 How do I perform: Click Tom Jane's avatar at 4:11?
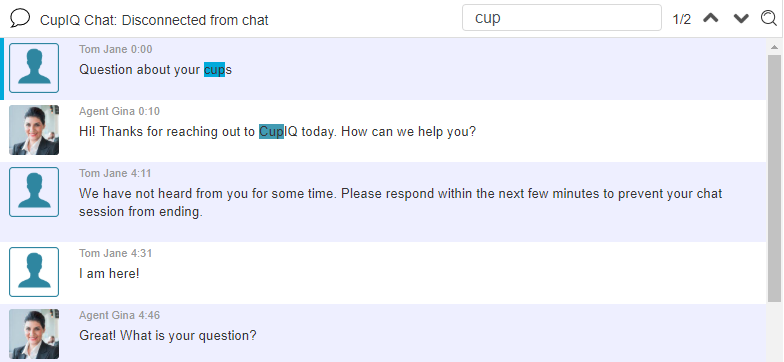34,192
